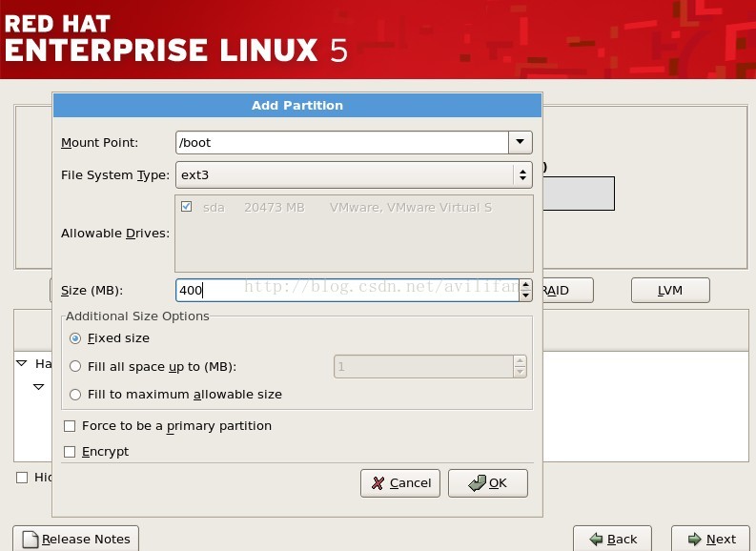
Task: Toggle the sda drive checkbox
Action: pyautogui.click(x=187, y=207)
